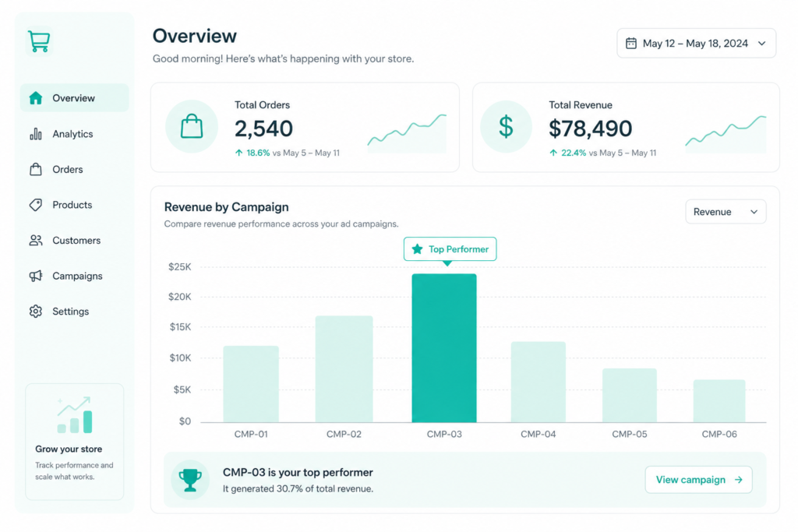Click the Overview page title
The image size is (798, 532).
(x=195, y=36)
